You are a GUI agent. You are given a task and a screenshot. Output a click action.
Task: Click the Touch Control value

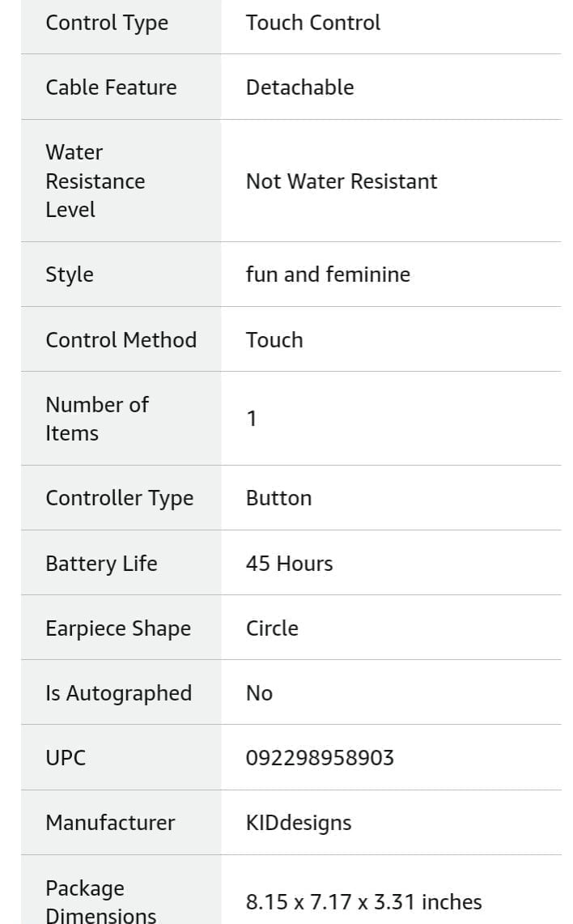point(312,23)
